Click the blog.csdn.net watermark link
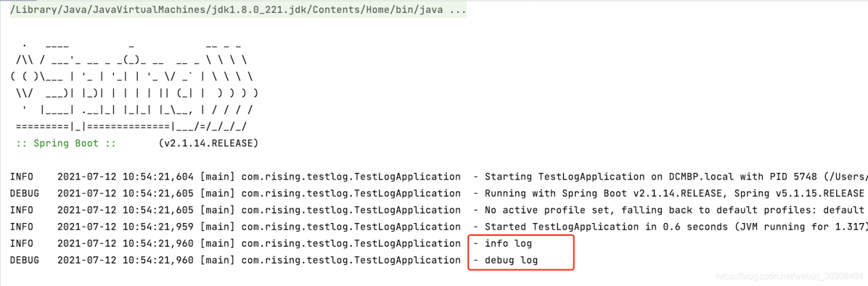The image size is (868, 286). pyautogui.click(x=790, y=276)
